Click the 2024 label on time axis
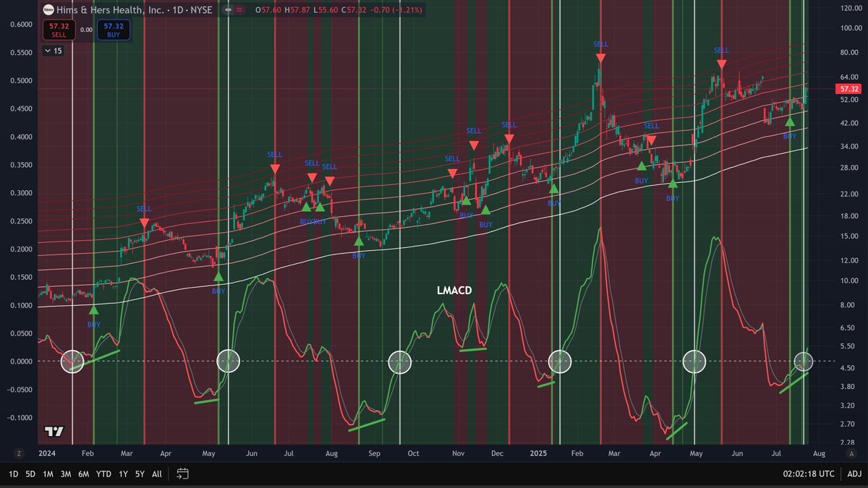 [x=46, y=453]
